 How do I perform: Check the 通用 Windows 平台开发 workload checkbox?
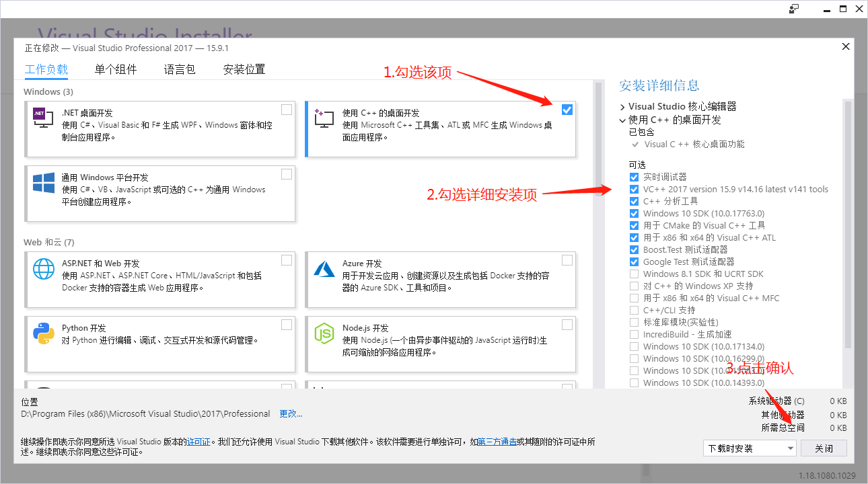click(287, 174)
